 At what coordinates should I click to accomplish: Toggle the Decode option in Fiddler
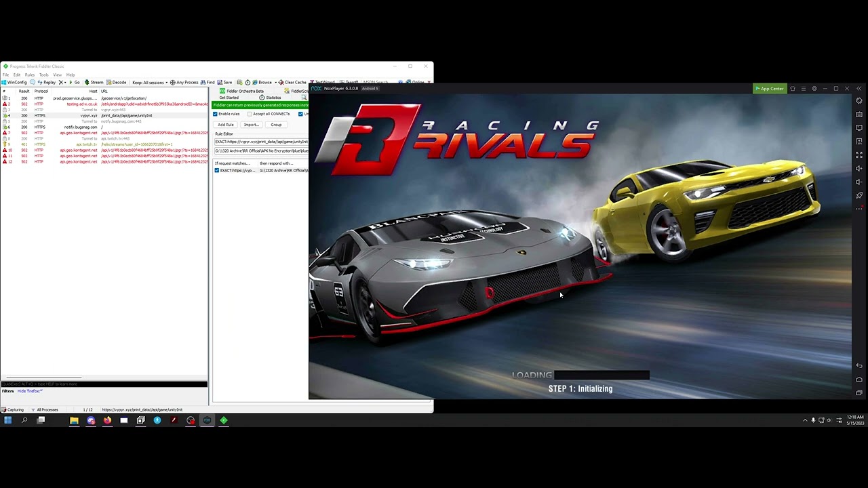coord(116,83)
